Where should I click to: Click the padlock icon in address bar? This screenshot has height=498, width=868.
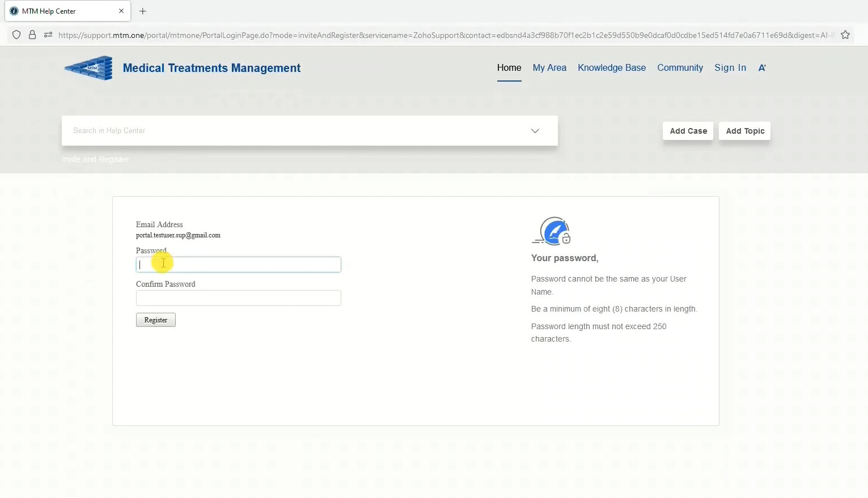coord(32,35)
